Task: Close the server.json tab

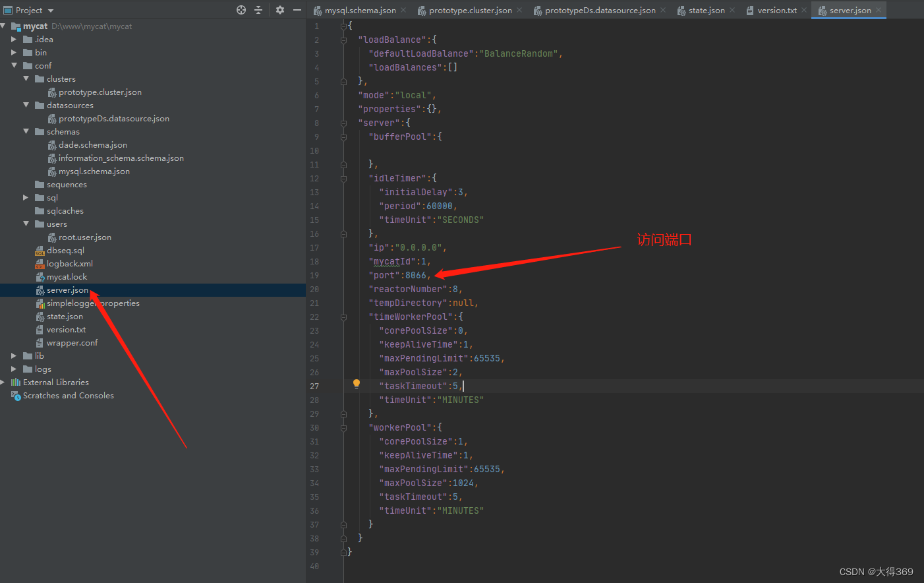Action: tap(879, 10)
